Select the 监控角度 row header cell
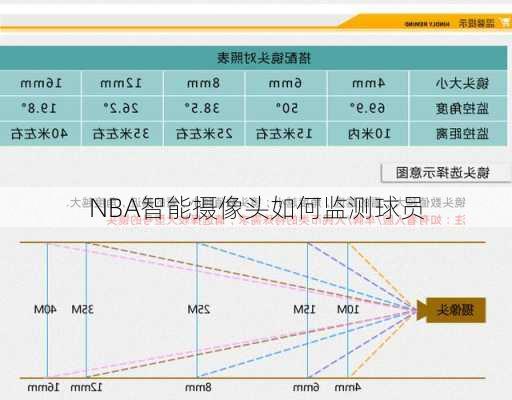The width and height of the screenshot is (512, 400). point(459,108)
